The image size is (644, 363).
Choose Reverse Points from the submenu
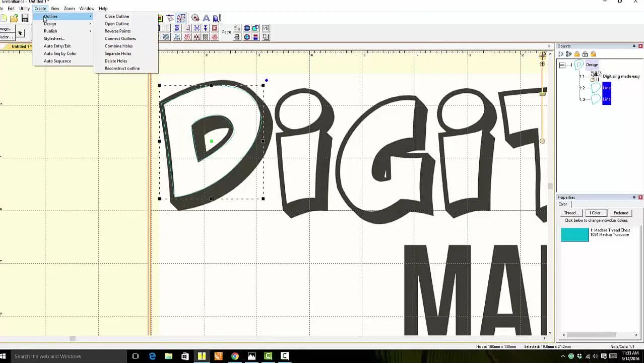tap(117, 31)
